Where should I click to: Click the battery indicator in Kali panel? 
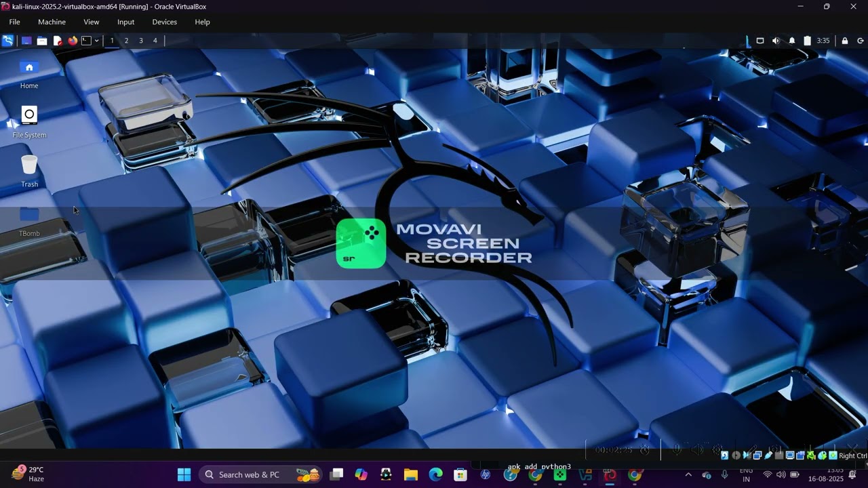[807, 41]
